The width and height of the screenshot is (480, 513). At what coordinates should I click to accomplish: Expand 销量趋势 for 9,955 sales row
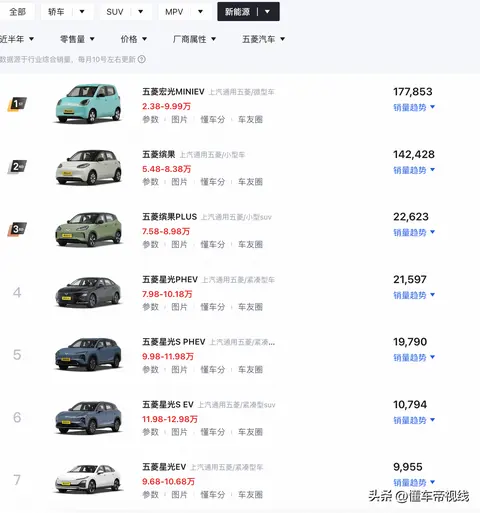pyautogui.click(x=414, y=482)
